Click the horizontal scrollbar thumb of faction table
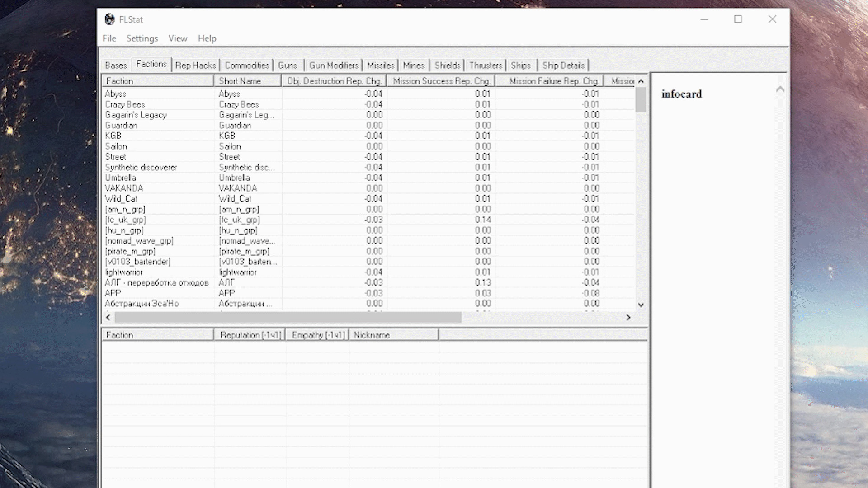The image size is (868, 488). [288, 317]
